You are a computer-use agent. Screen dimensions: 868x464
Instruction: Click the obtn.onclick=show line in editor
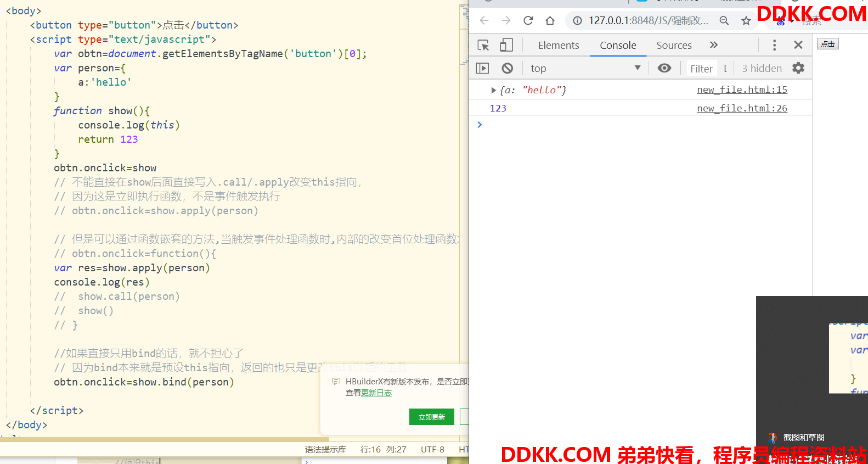(x=105, y=167)
